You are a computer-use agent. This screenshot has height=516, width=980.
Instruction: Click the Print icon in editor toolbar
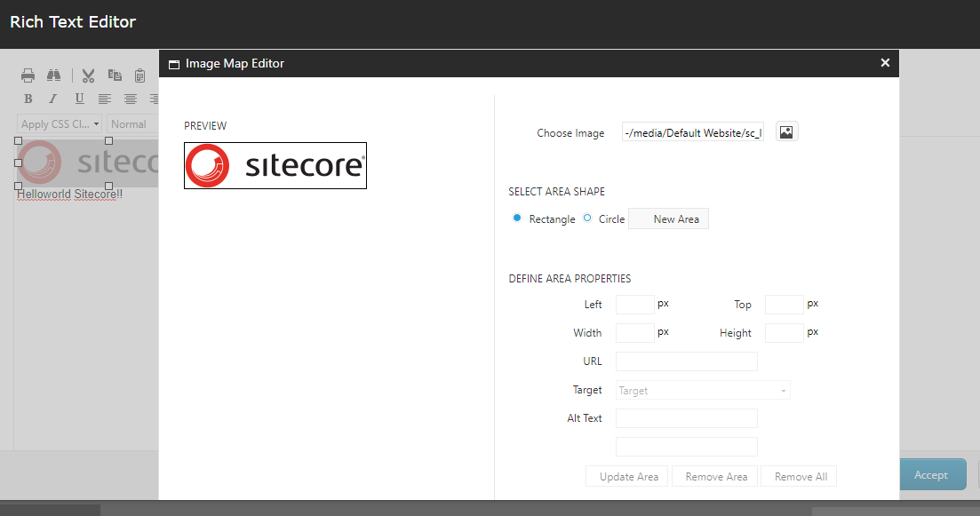point(28,75)
